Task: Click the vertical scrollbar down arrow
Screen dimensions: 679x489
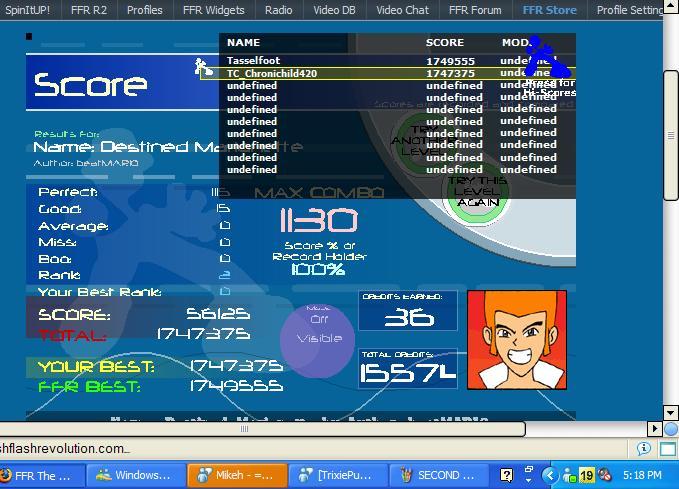Action: (671, 412)
